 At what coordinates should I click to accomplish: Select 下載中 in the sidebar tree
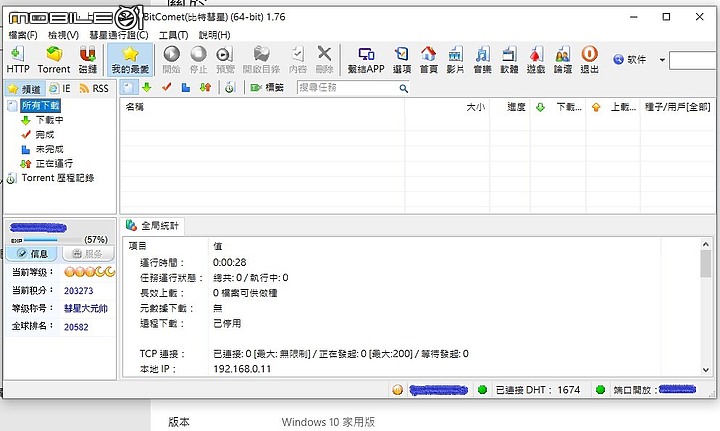(x=49, y=120)
